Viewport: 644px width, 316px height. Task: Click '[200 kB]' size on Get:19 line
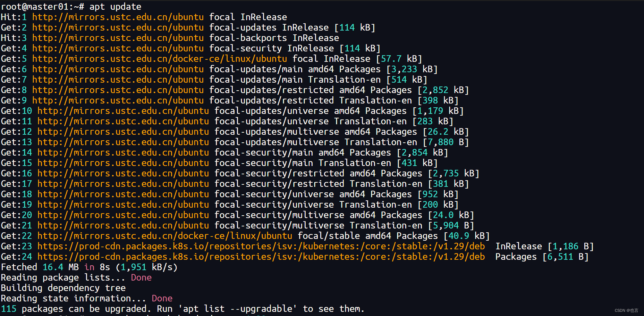click(438, 205)
